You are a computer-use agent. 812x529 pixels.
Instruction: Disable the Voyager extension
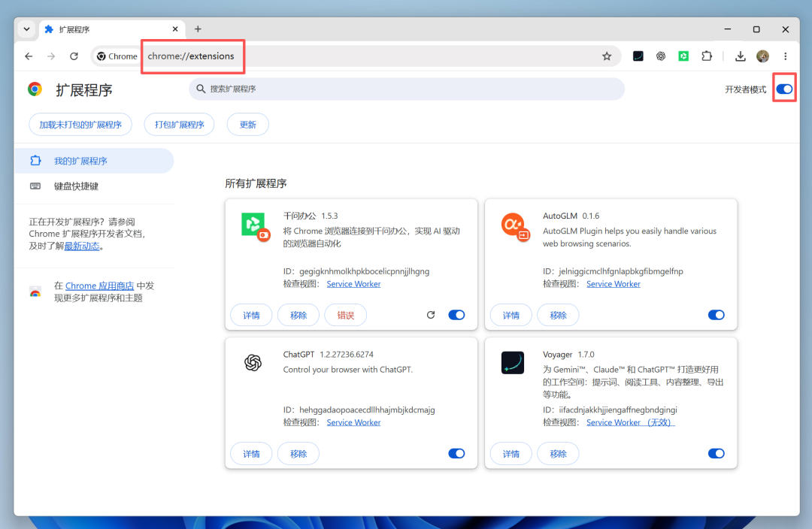pos(717,453)
